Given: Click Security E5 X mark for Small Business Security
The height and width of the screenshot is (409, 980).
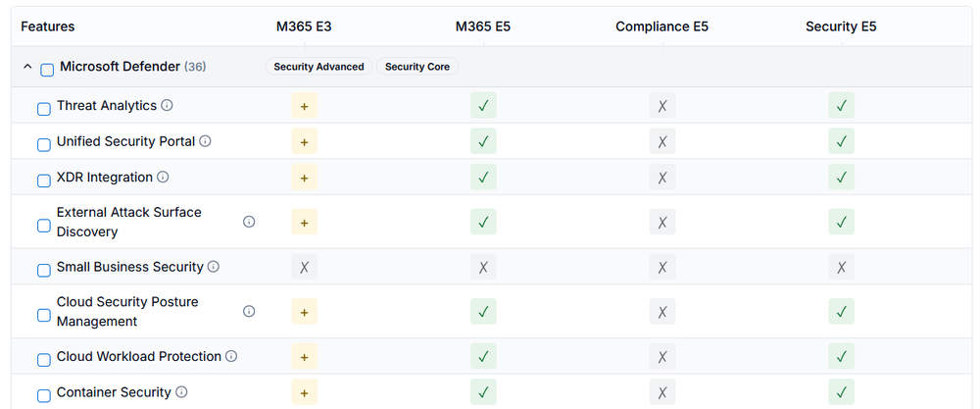Looking at the screenshot, I should [841, 267].
